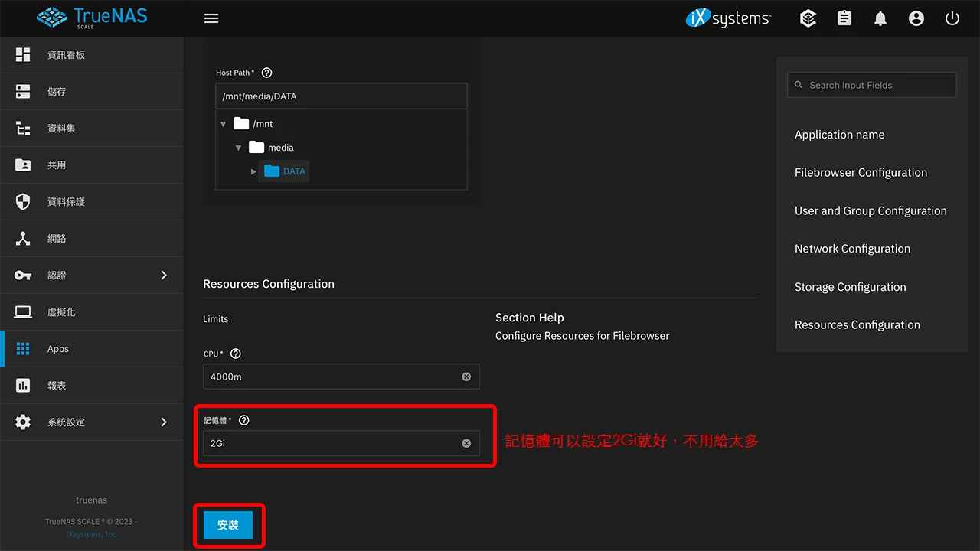This screenshot has width=980, height=551.
Task: Collapse the /mnt folder in the tree
Action: point(224,123)
